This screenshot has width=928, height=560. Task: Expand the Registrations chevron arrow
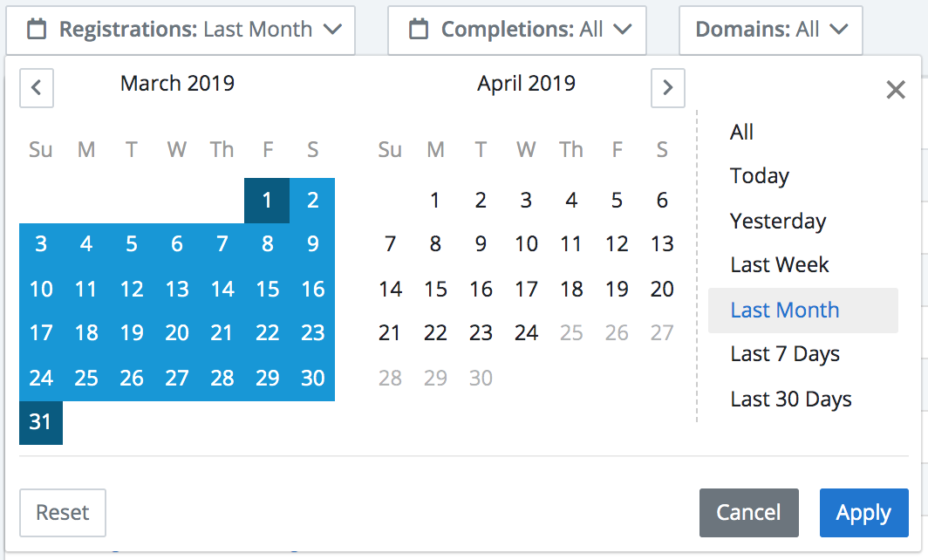pyautogui.click(x=333, y=29)
